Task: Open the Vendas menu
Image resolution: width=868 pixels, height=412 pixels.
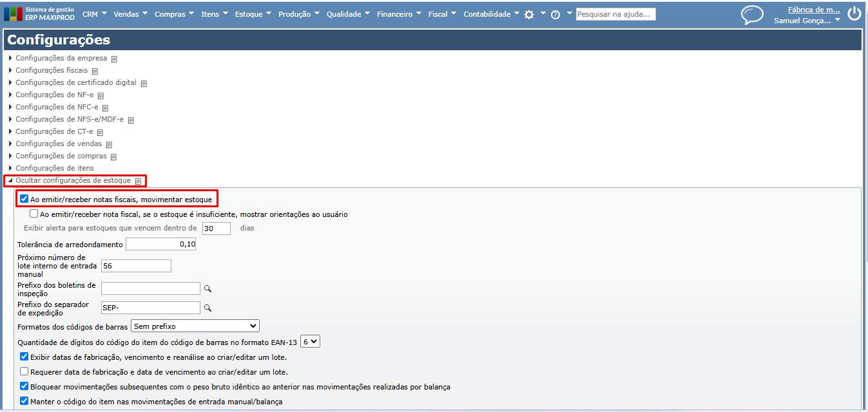Action: pos(130,14)
